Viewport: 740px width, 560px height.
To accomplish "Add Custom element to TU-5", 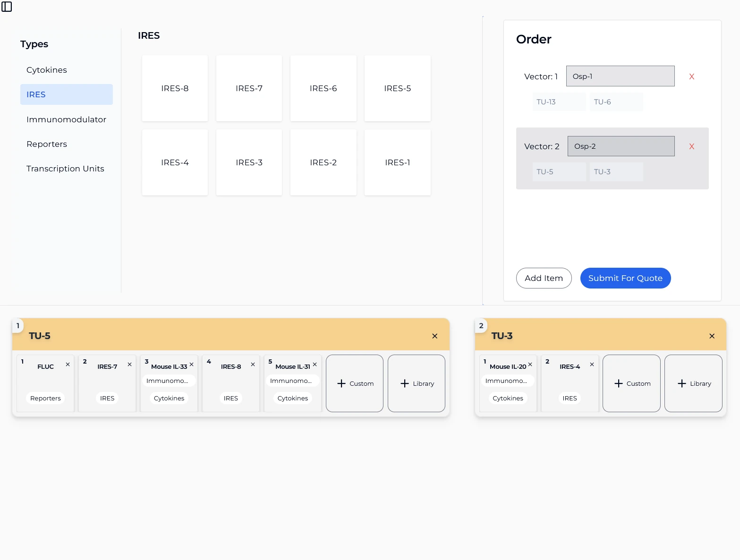I will click(355, 383).
